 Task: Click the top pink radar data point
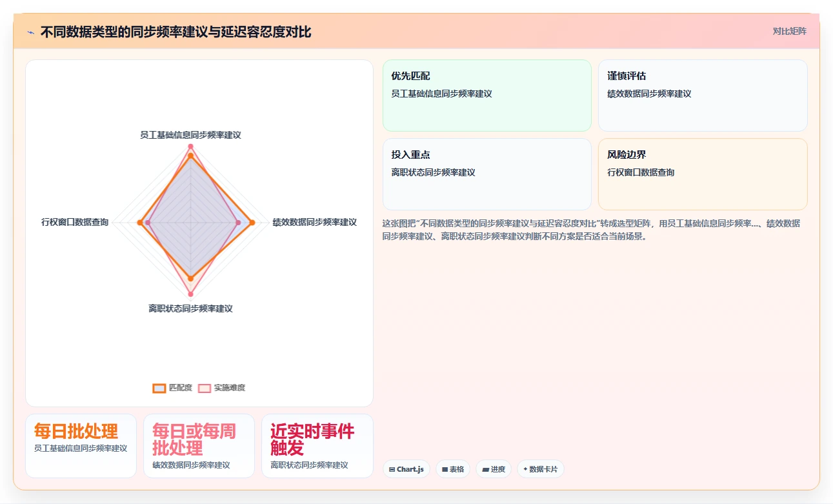190,146
